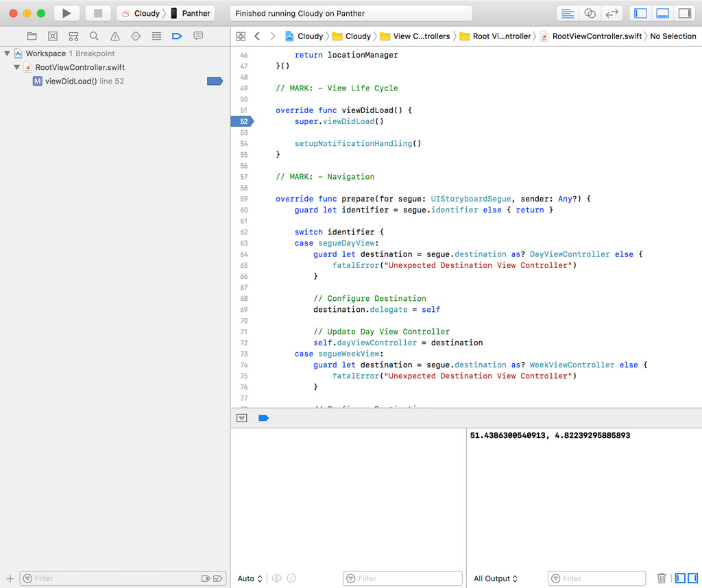Open the Debug navigator icon
This screenshot has width=702, height=588.
point(156,36)
